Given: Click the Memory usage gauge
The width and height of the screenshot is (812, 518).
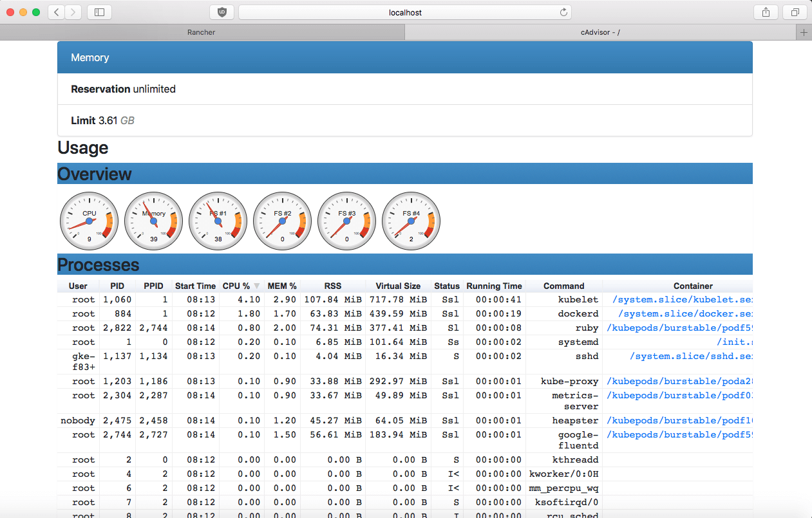Looking at the screenshot, I should coord(153,221).
